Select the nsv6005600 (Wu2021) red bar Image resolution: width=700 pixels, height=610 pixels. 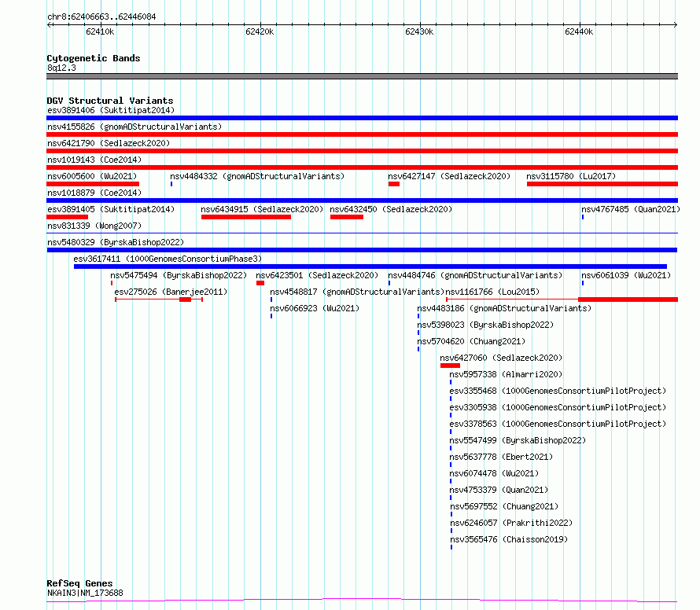click(93, 184)
